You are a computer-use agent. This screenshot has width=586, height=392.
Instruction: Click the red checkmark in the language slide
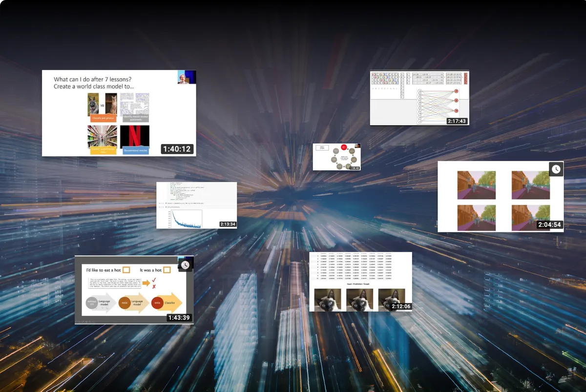click(x=154, y=279)
